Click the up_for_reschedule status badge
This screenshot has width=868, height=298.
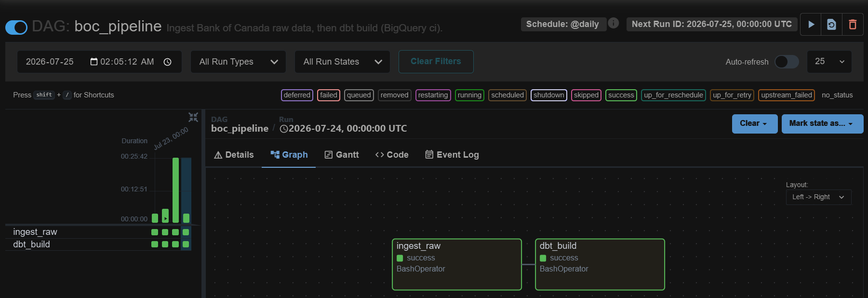coord(673,95)
